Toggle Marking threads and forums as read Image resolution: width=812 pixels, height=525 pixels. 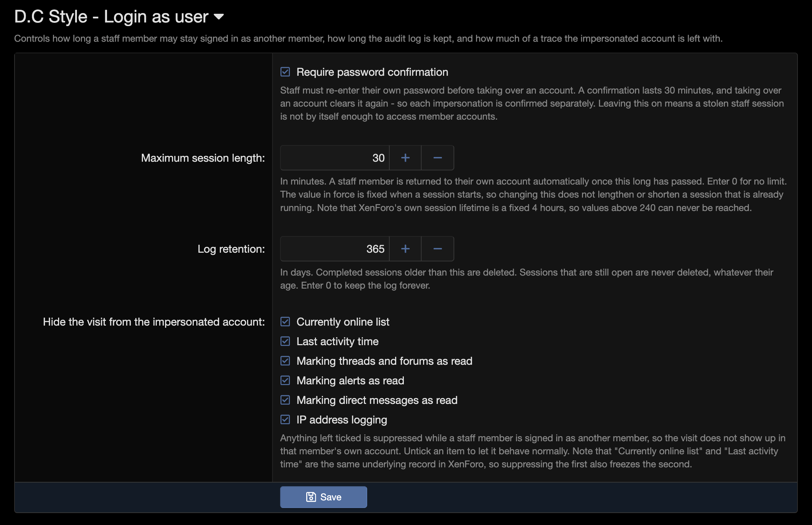pos(285,361)
